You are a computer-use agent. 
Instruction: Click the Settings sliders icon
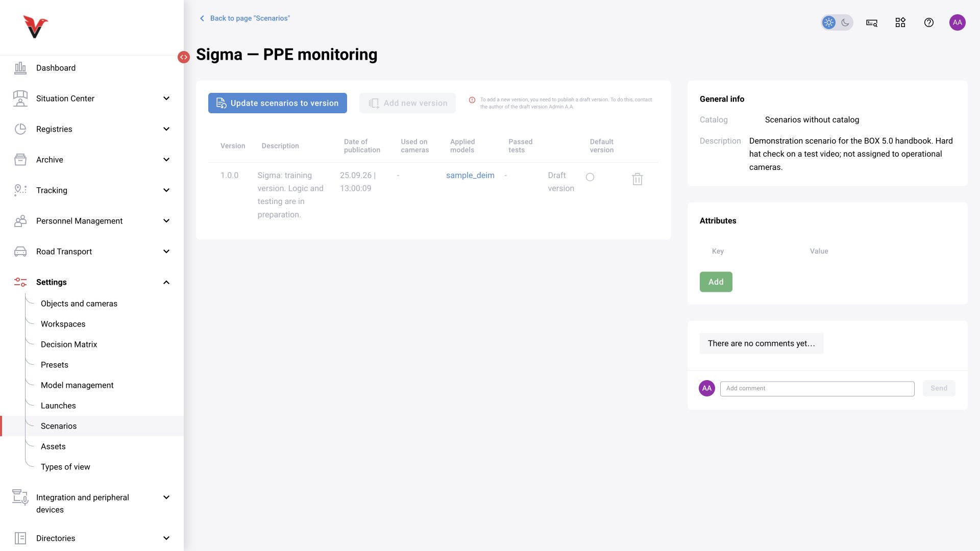(20, 282)
